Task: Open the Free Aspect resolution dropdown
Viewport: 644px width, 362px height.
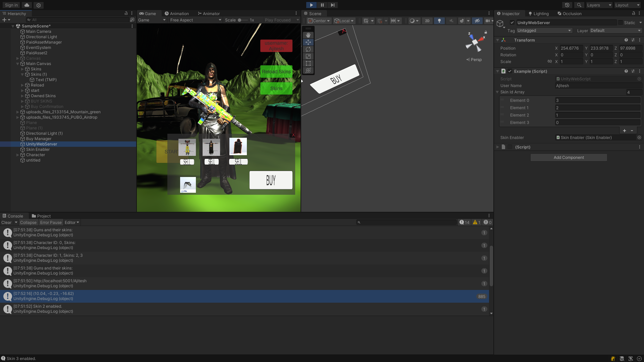Action: coord(196,20)
